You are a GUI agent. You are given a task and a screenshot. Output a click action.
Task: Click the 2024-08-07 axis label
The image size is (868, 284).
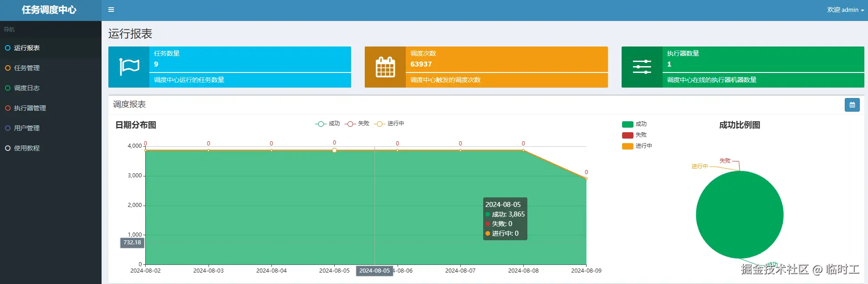(460, 271)
